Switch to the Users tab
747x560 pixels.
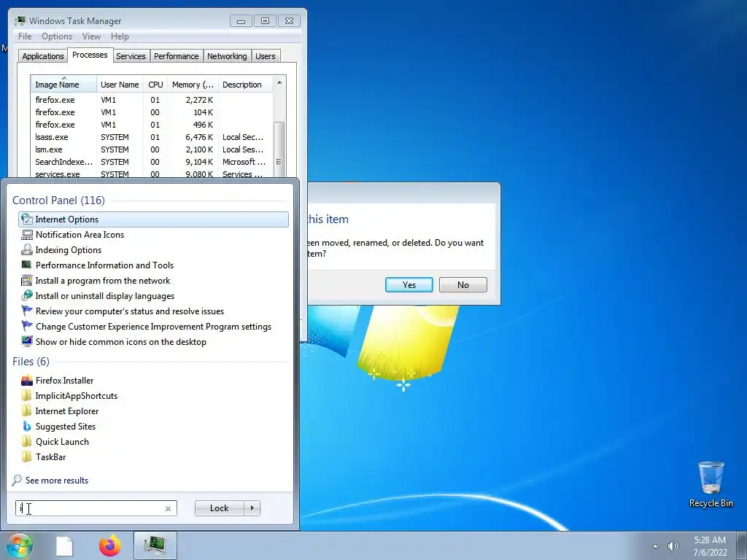click(x=266, y=56)
